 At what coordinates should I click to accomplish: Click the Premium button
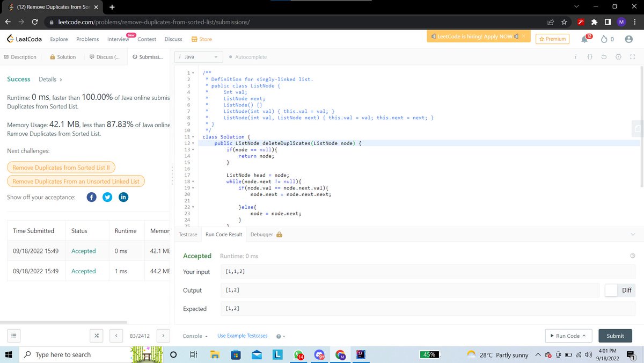[553, 39]
